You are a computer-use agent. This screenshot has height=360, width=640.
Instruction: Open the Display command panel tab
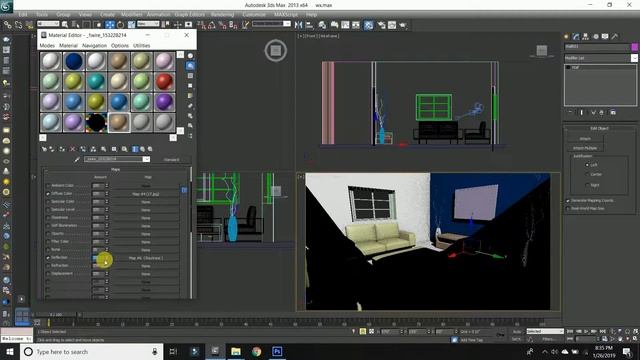coord(605,36)
